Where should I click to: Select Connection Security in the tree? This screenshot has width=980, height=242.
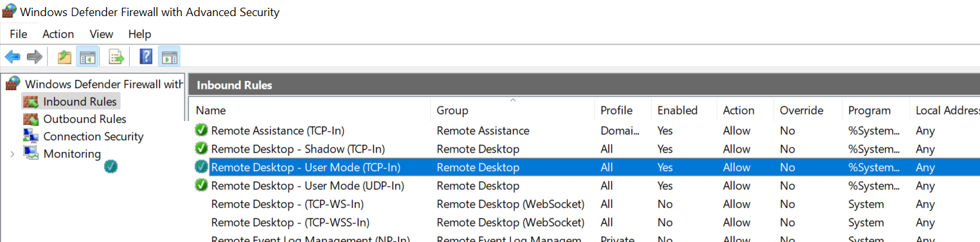click(93, 136)
